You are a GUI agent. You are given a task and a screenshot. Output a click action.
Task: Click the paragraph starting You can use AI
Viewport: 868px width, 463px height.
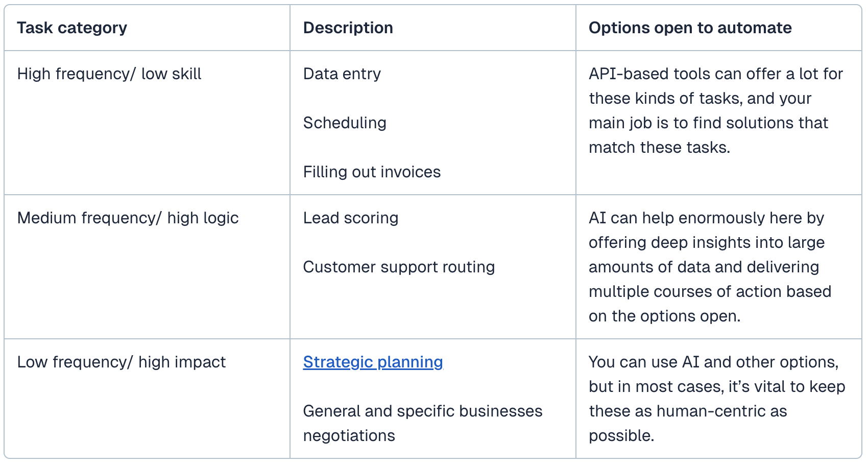coord(716,399)
